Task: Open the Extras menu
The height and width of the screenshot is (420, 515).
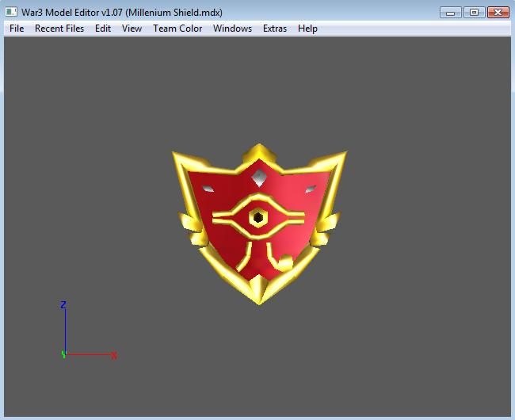Action: click(275, 29)
